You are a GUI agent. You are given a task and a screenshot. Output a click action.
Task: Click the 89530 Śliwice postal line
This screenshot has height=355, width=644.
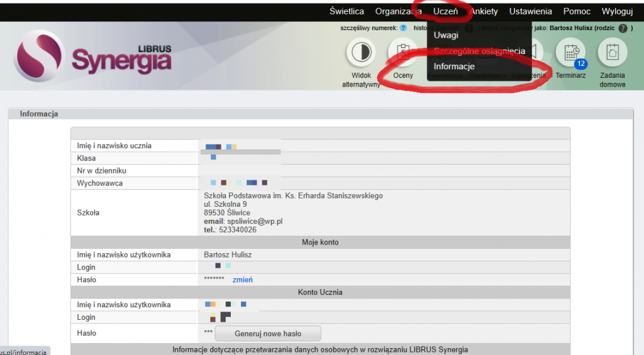point(226,212)
